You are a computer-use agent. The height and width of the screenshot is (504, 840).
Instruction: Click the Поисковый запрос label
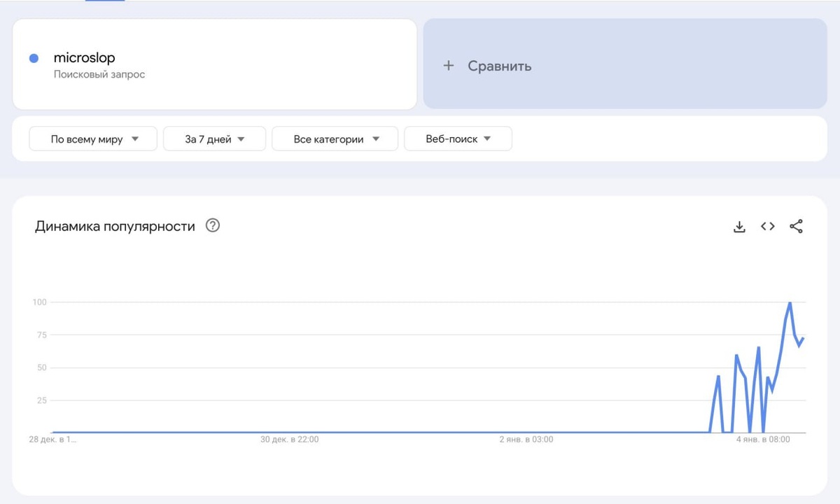[99, 74]
